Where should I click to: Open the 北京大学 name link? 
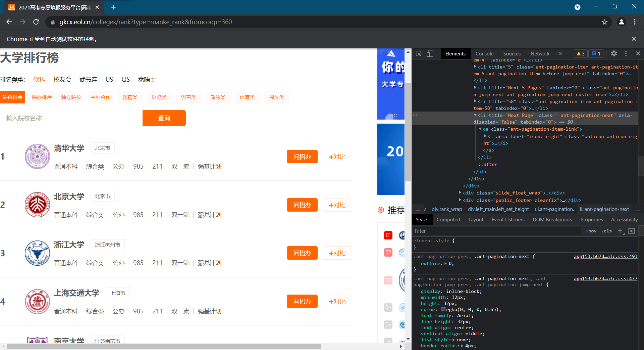click(69, 196)
